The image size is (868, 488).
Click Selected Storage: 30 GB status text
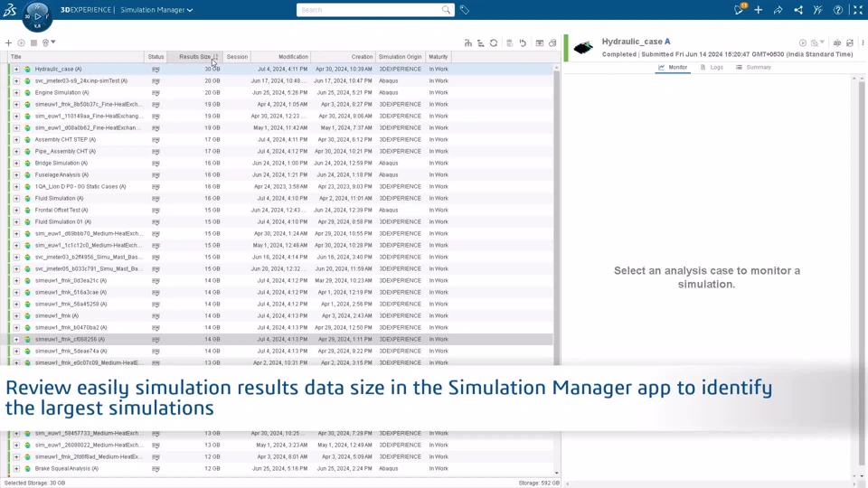click(35, 483)
